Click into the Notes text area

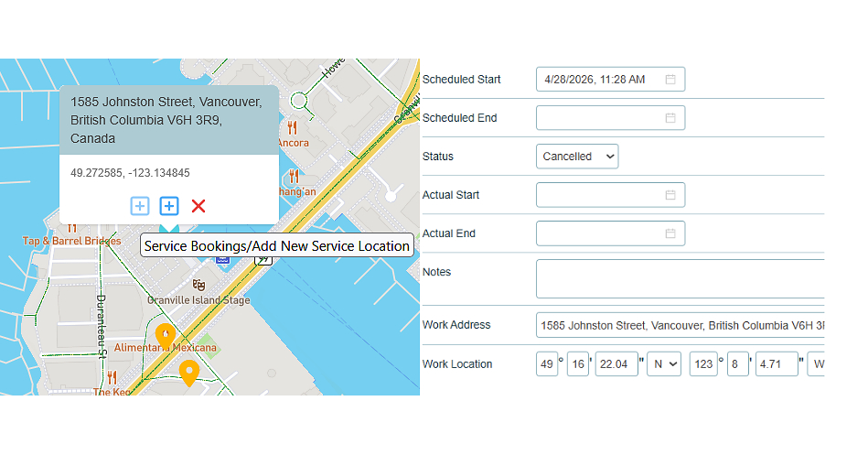click(x=680, y=278)
